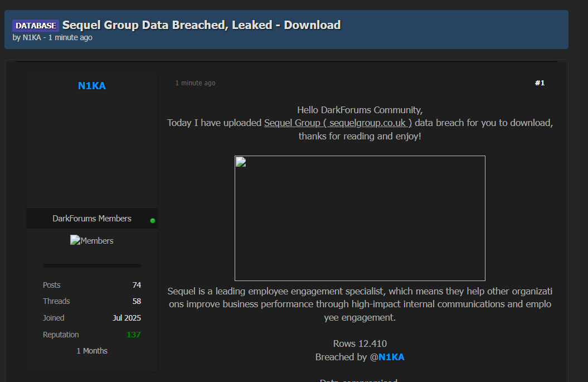The width and height of the screenshot is (588, 382).
Task: Click the 'Rows 12.410' line in the post
Action: pyautogui.click(x=359, y=344)
